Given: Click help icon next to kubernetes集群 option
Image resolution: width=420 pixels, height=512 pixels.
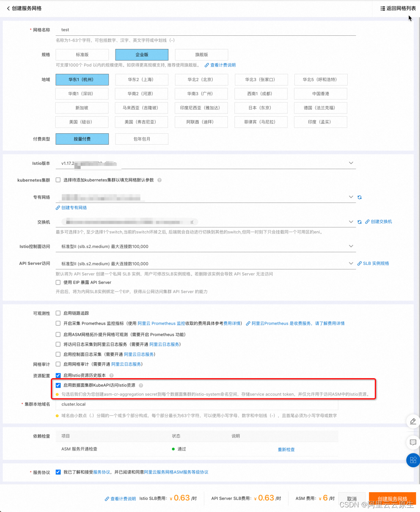Looking at the screenshot, I should (x=159, y=180).
